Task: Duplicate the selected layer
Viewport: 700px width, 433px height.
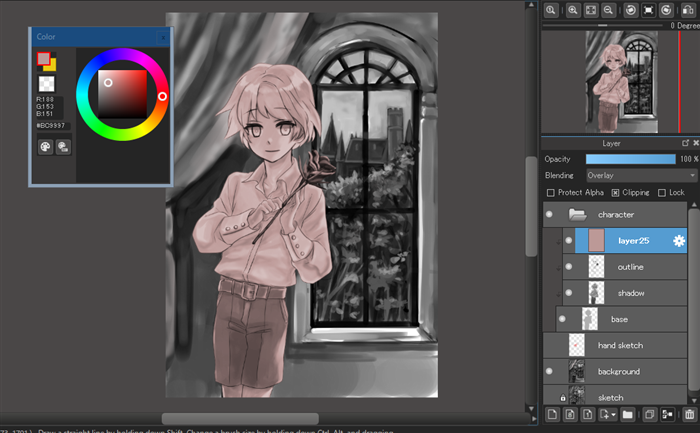Action: point(650,415)
